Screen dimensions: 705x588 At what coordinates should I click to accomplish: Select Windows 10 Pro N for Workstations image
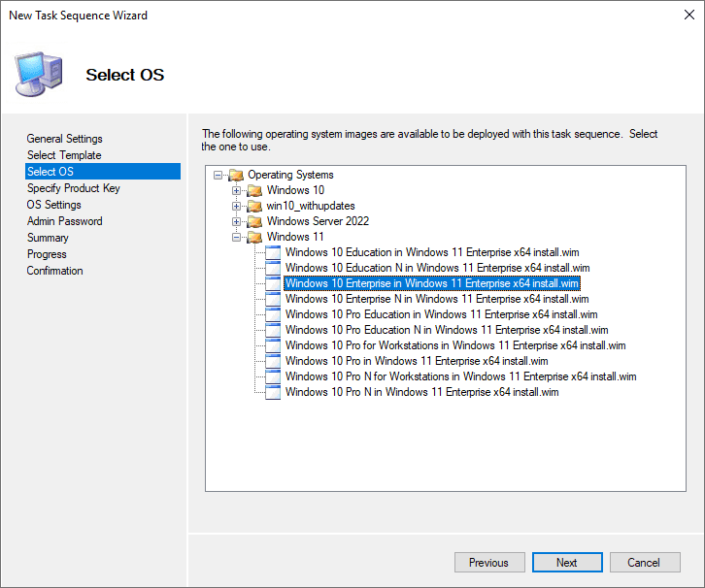pos(461,376)
